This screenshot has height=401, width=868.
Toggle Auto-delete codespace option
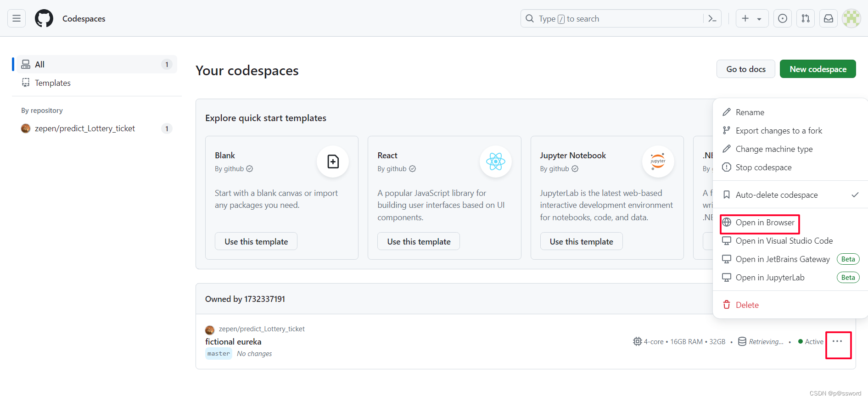pos(790,195)
